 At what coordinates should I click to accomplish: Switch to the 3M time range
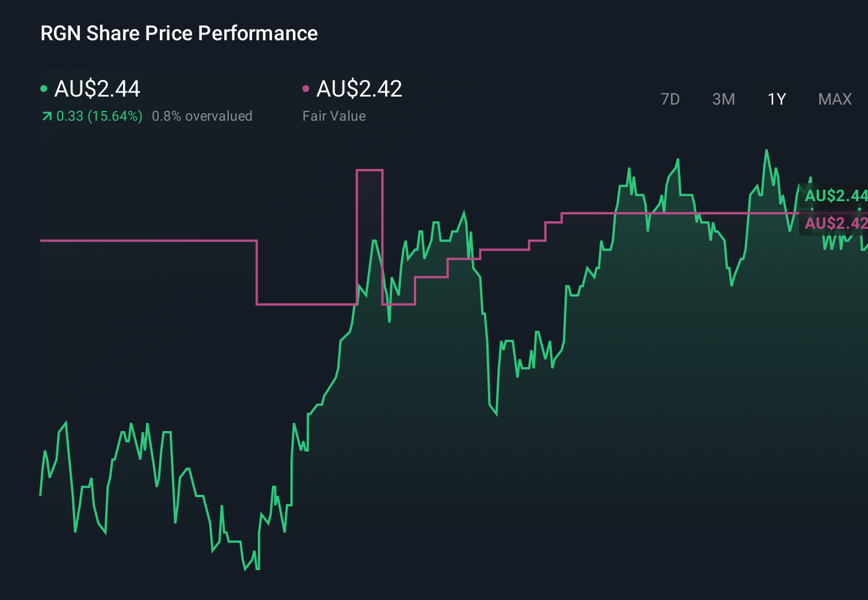pos(723,99)
